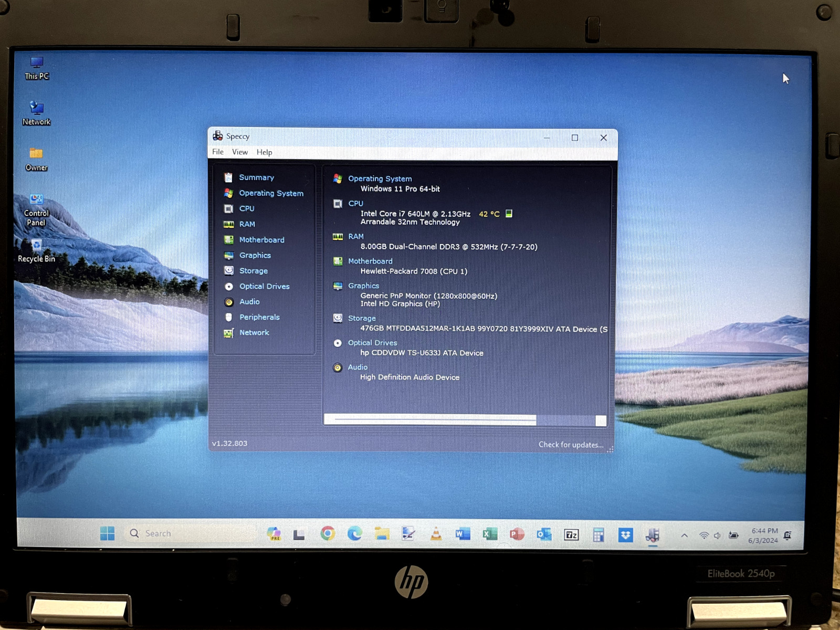Image resolution: width=840 pixels, height=630 pixels.
Task: Open the This PC desktop icon
Action: click(x=37, y=68)
